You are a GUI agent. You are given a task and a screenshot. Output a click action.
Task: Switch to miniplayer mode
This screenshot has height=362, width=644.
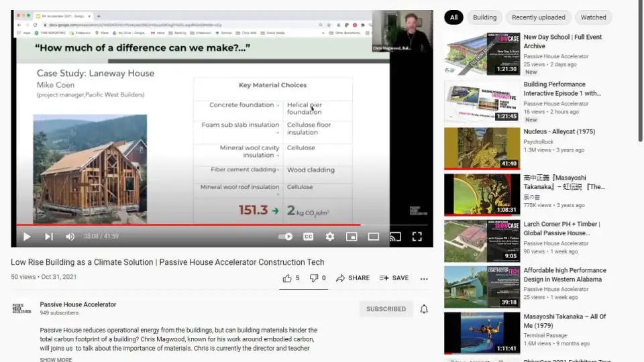(x=352, y=237)
